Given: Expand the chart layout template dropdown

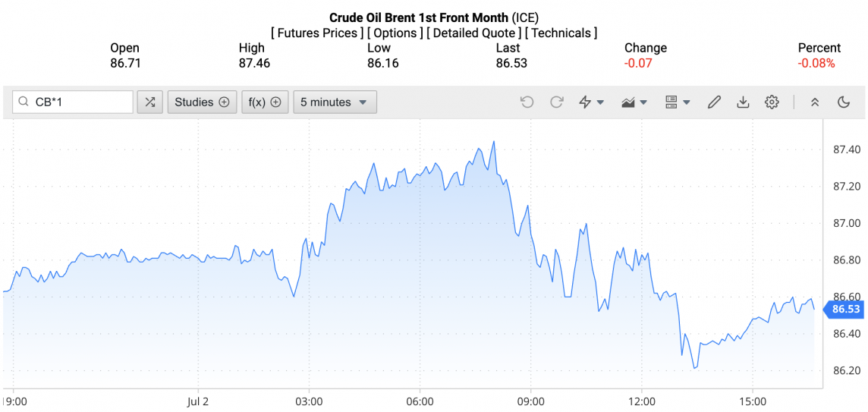Looking at the screenshot, I should [677, 102].
